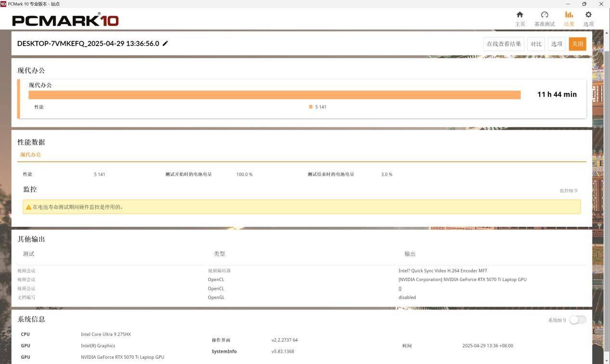Click the hardware monitoring disabled warning text
The width and height of the screenshot is (610, 364).
(x=78, y=207)
